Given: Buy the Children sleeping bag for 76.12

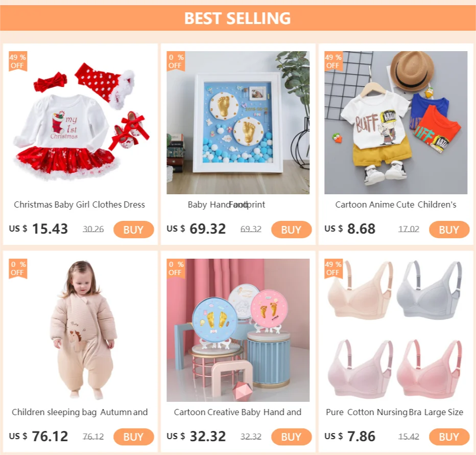Looking at the screenshot, I should 134,437.
